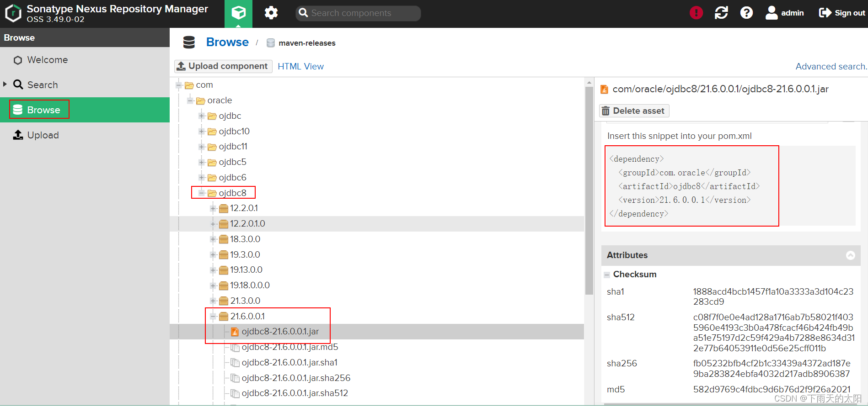This screenshot has width=868, height=407.
Task: Click the sha1 checksum value
Action: pyautogui.click(x=773, y=296)
